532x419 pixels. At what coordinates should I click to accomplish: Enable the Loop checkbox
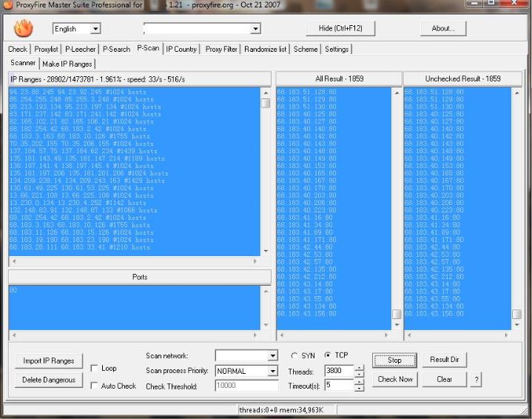94,368
